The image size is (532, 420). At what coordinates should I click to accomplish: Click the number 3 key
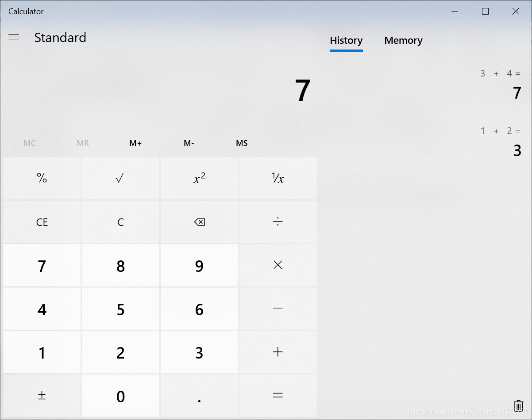(199, 352)
